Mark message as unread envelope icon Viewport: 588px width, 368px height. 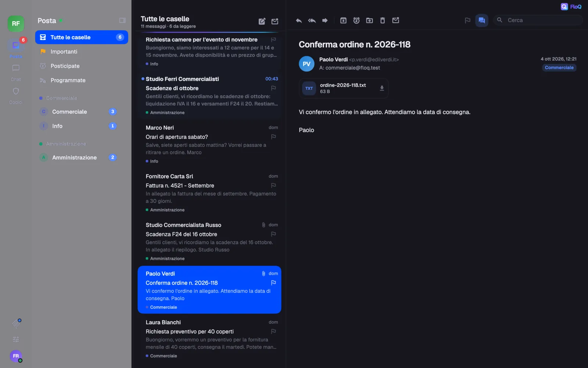tap(396, 21)
